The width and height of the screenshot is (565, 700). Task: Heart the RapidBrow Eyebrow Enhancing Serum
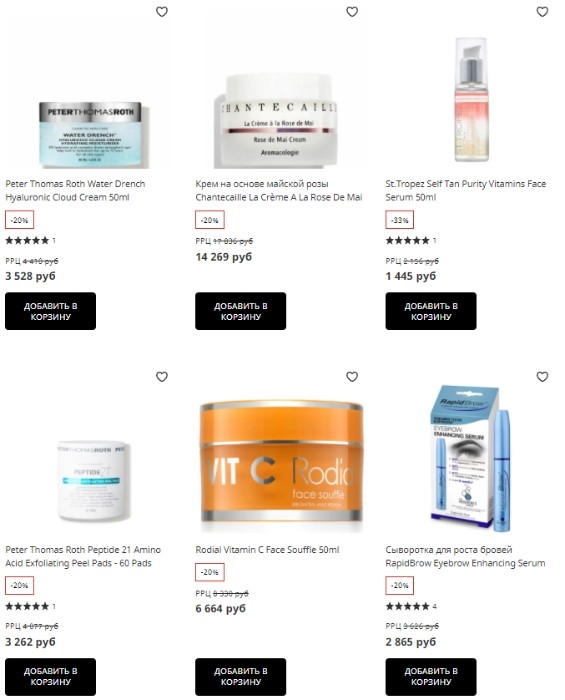pos(542,377)
